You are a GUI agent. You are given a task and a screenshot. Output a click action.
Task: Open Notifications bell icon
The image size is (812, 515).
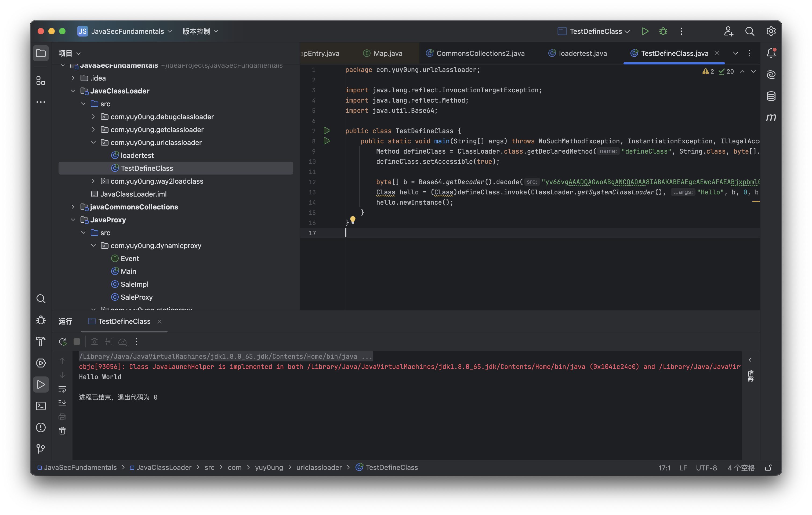coord(771,53)
